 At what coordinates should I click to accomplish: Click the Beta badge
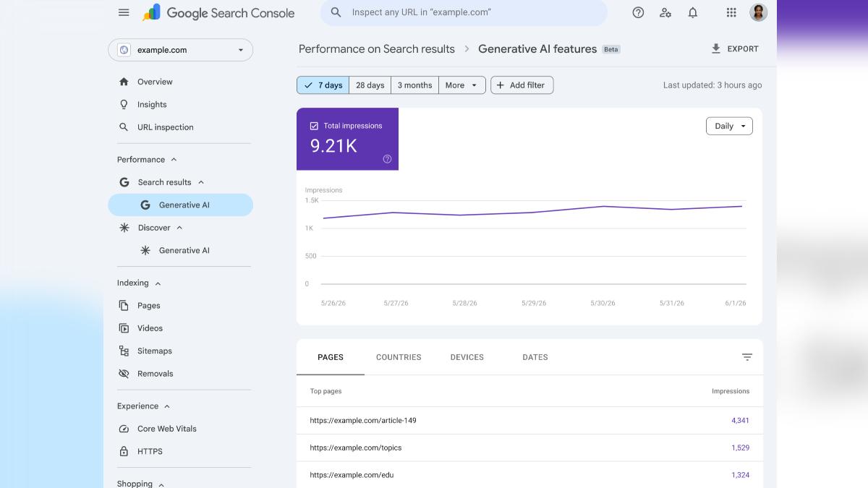click(611, 49)
